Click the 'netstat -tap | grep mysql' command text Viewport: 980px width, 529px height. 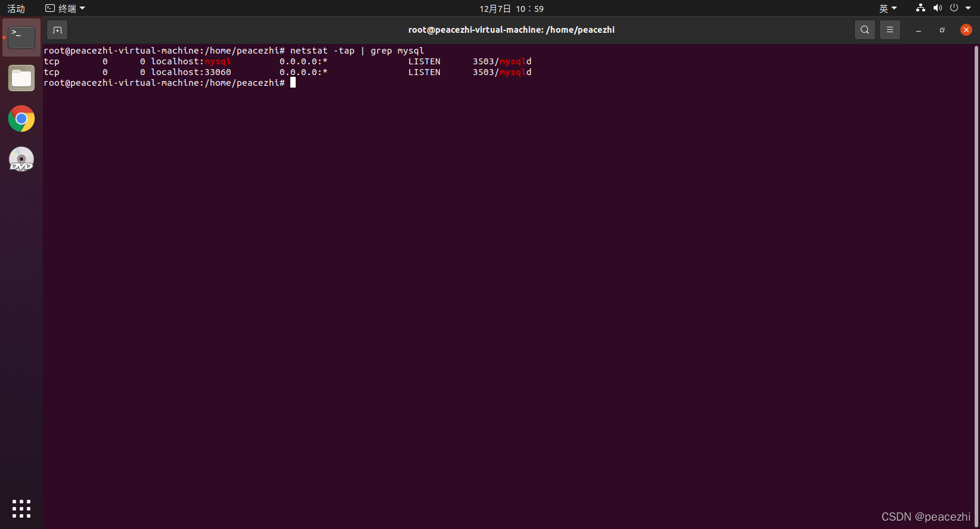(x=357, y=51)
